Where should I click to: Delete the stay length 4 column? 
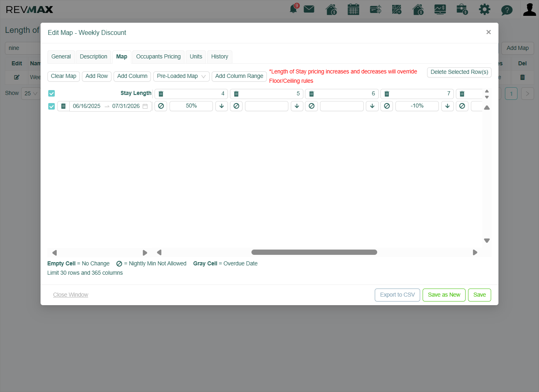(161, 94)
